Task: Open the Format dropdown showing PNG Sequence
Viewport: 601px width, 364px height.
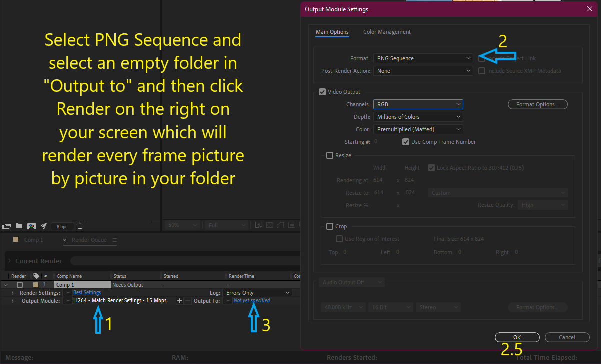Action: click(x=423, y=58)
